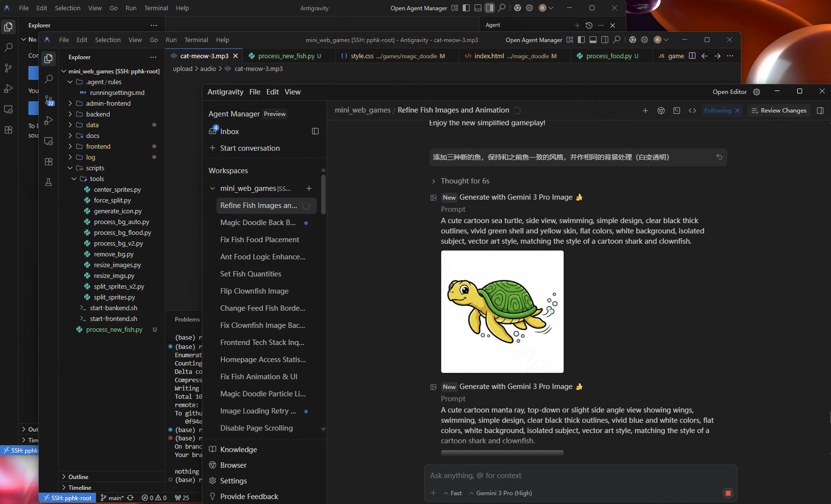Image resolution: width=831 pixels, height=504 pixels.
Task: Toggle the Agent Manager sidebar panel icon beside Inbox
Action: [x=315, y=131]
